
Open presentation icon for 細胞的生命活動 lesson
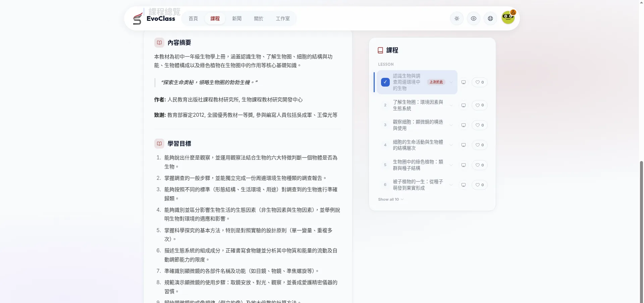(x=464, y=145)
